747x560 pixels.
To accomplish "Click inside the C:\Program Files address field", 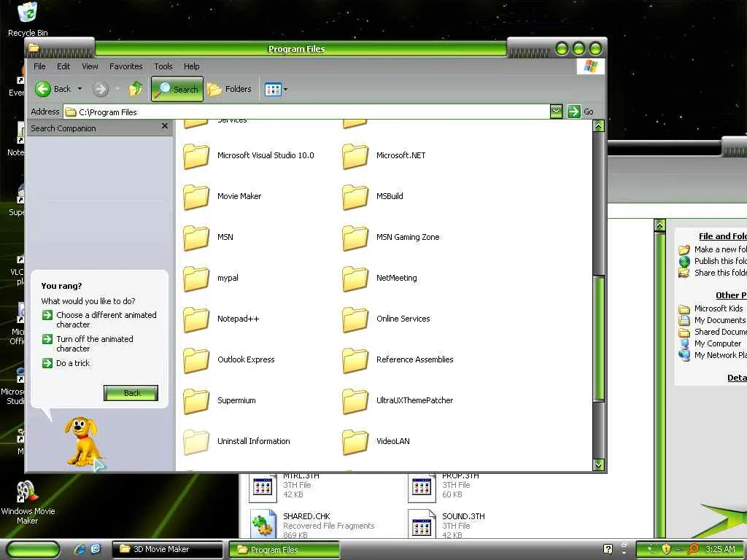I will tap(307, 112).
